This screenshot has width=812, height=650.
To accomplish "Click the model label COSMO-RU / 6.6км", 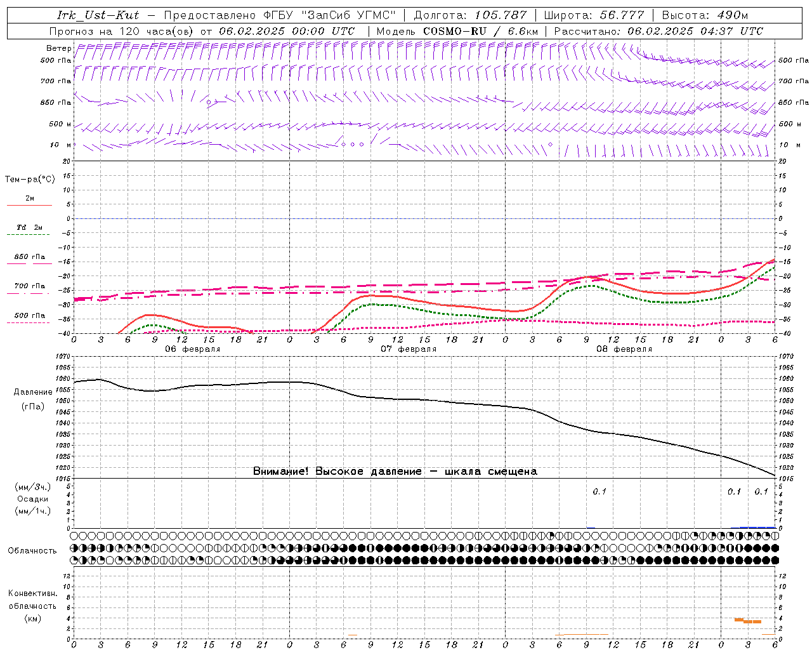I will [480, 31].
